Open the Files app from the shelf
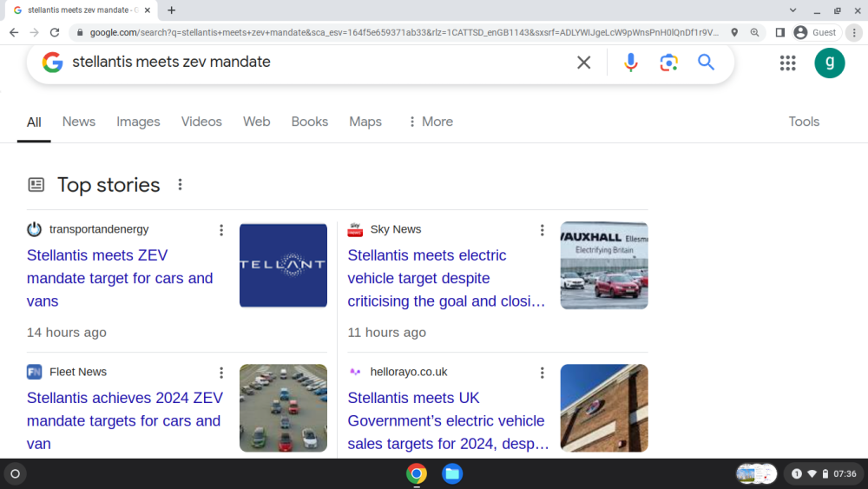 point(452,474)
